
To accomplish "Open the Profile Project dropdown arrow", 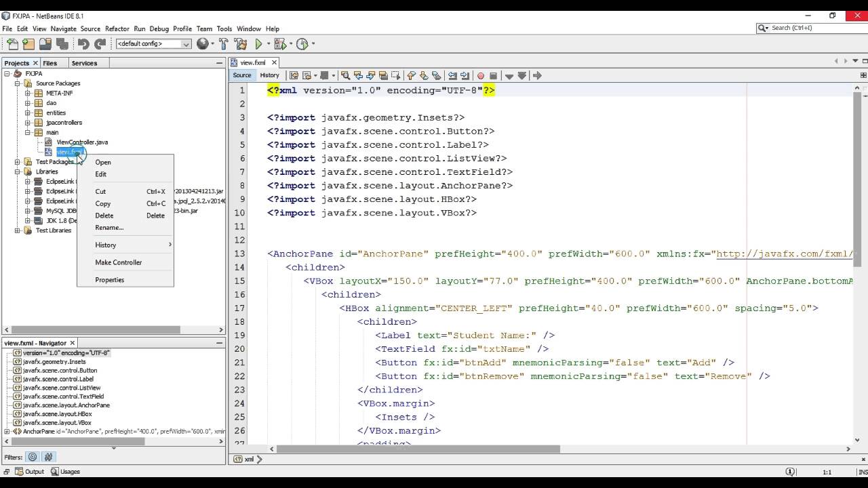I will pyautogui.click(x=312, y=44).
